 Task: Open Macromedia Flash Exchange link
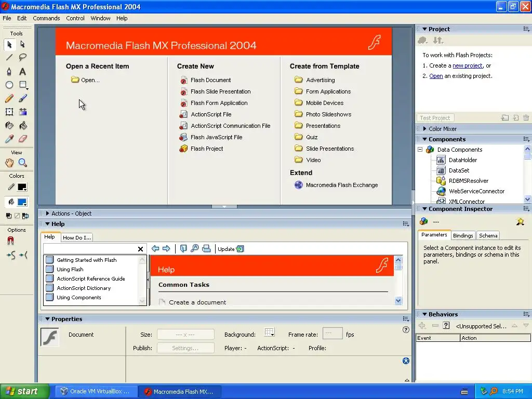pyautogui.click(x=336, y=185)
